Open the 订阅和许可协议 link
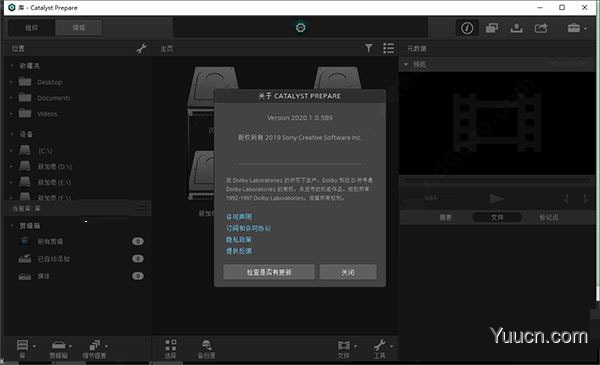This screenshot has height=365, width=600. coord(248,228)
